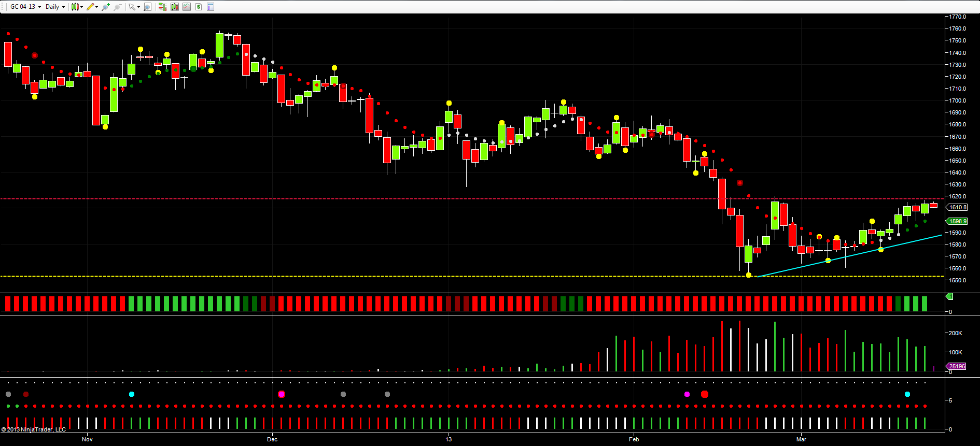The height and width of the screenshot is (446, 980).
Task: Click the large red dot in indicator panel
Action: point(704,394)
